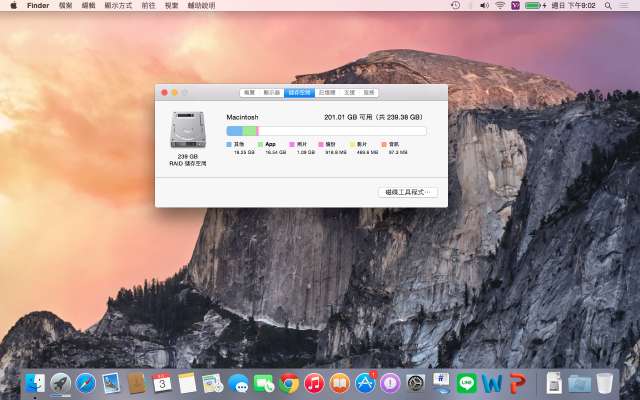Switch to the 記憶體 tab
The width and height of the screenshot is (640, 400).
point(327,93)
